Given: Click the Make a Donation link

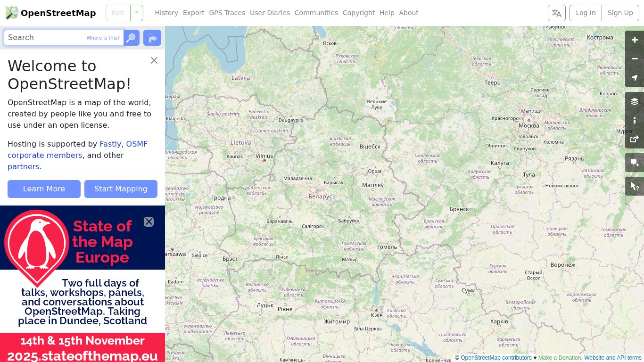Looking at the screenshot, I should coord(560,358).
